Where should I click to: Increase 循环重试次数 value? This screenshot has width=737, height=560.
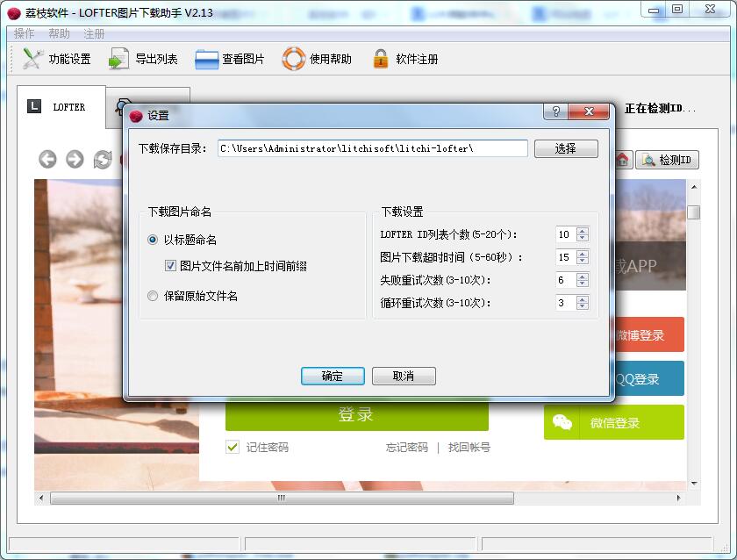(583, 299)
